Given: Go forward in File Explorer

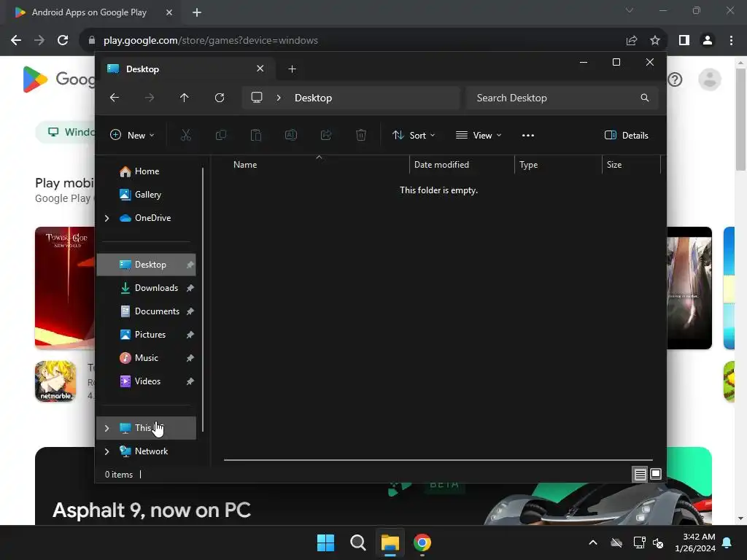Looking at the screenshot, I should pos(150,98).
